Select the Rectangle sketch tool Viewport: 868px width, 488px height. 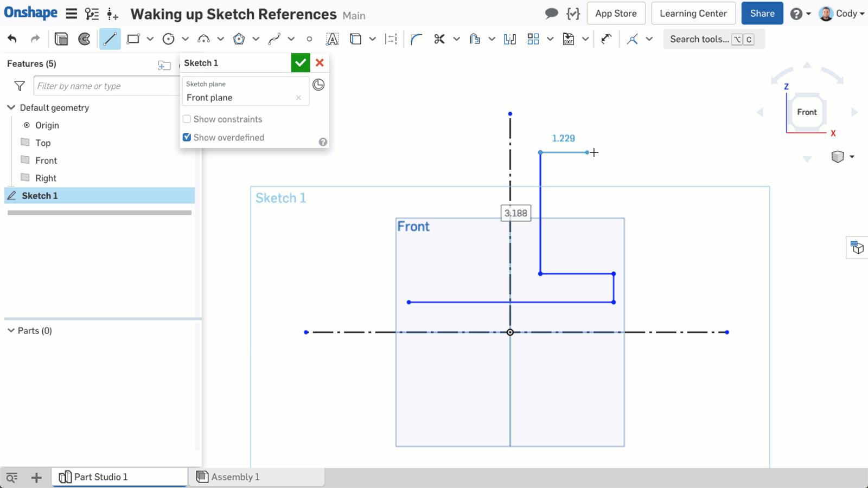click(132, 38)
